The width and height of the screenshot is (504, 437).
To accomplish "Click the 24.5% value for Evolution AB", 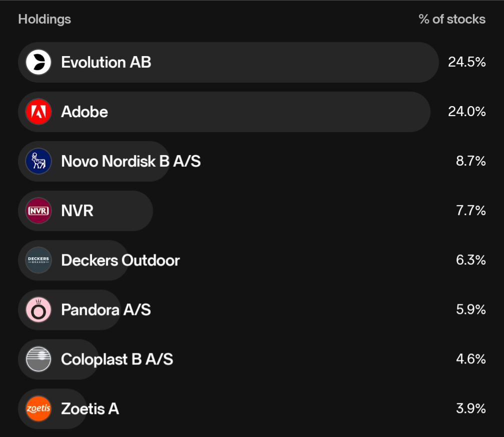I will click(467, 62).
